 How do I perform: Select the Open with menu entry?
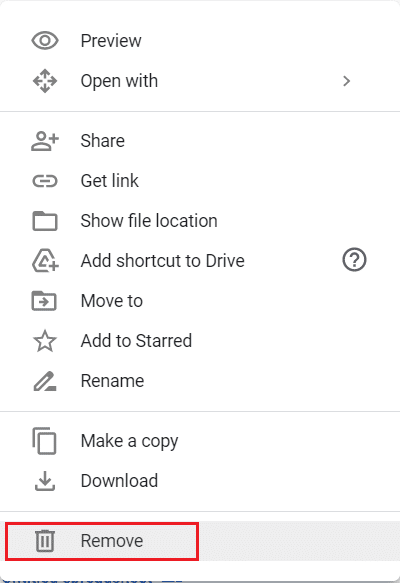200,81
